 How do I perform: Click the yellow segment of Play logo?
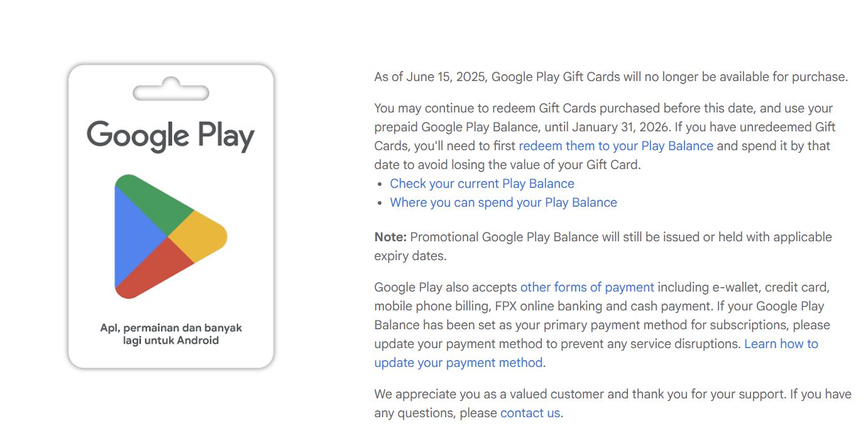[201, 237]
